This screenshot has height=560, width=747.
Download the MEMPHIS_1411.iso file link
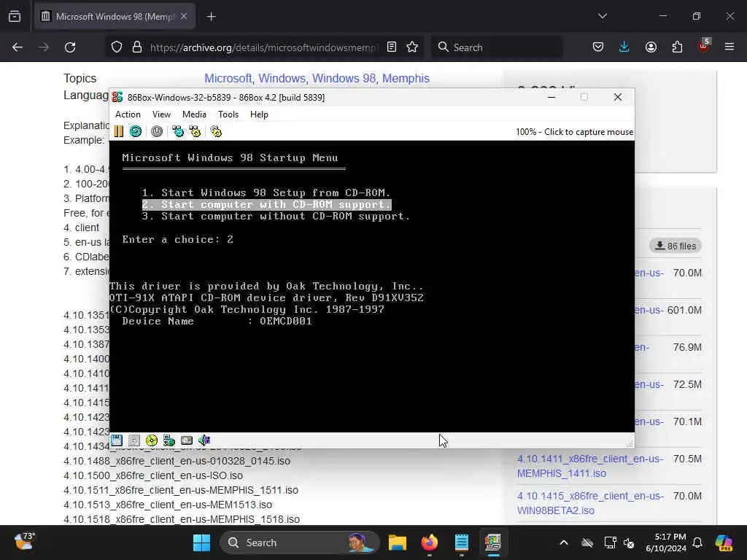[589, 466]
